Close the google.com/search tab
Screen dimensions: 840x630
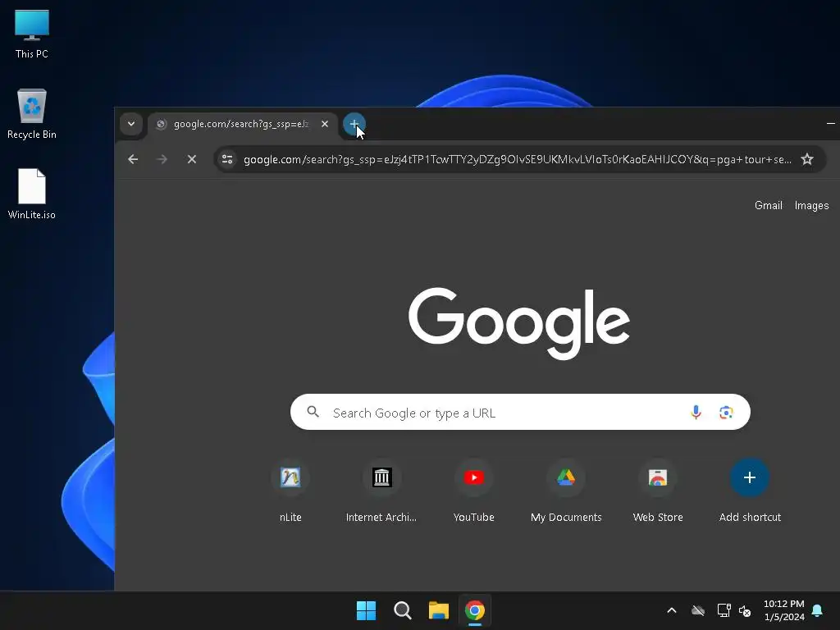coord(325,125)
